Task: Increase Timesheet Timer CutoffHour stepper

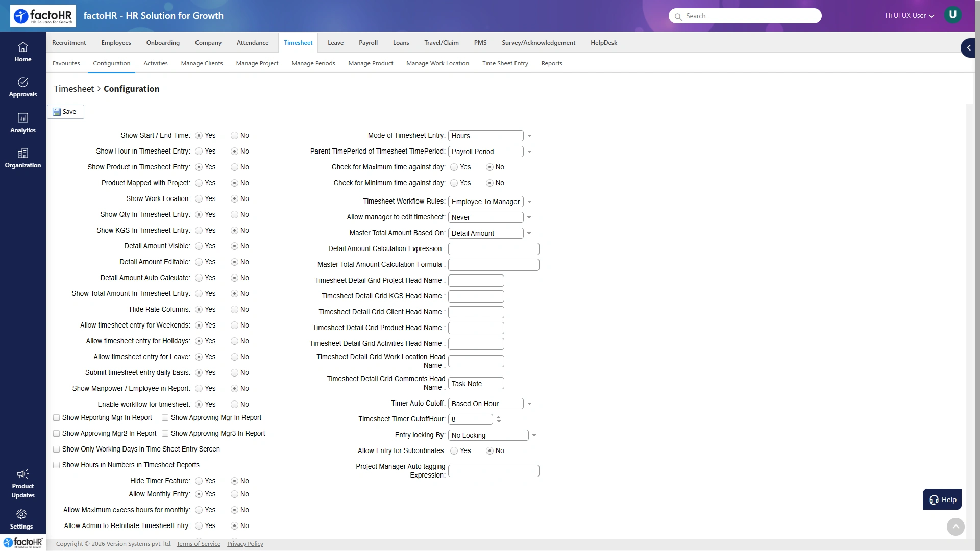Action: (x=499, y=417)
